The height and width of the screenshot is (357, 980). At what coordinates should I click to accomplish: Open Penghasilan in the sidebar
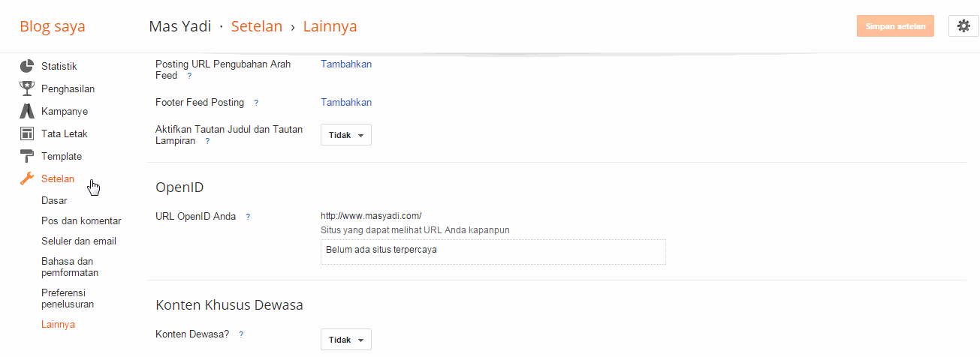pos(68,88)
